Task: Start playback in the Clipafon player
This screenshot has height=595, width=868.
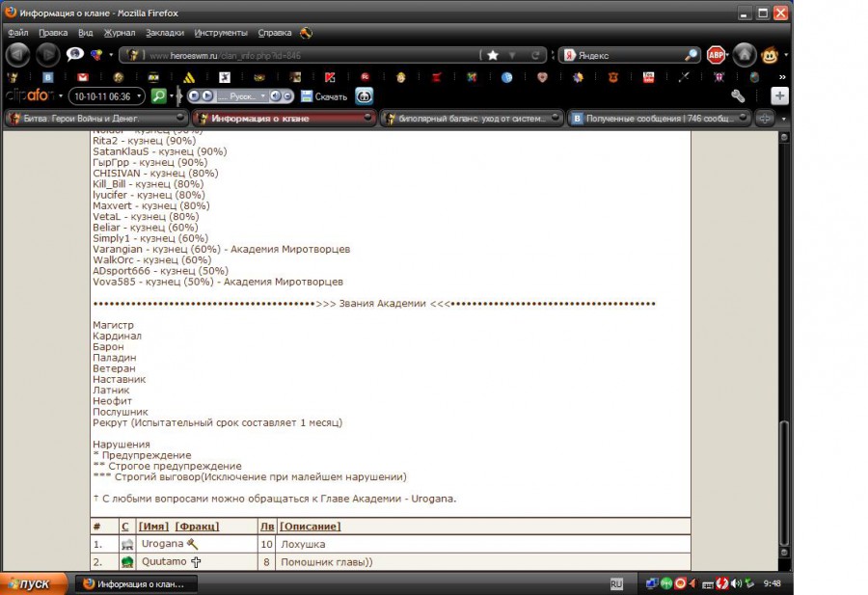Action: 206,96
